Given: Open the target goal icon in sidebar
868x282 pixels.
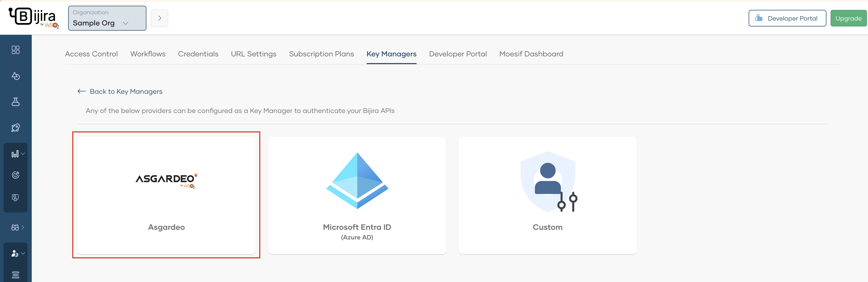Looking at the screenshot, I should 16,175.
